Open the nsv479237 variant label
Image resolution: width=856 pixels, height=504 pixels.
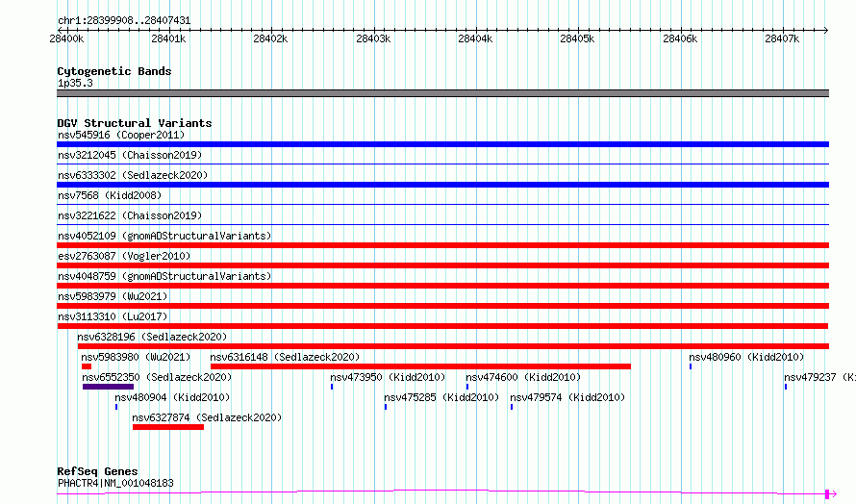click(819, 377)
